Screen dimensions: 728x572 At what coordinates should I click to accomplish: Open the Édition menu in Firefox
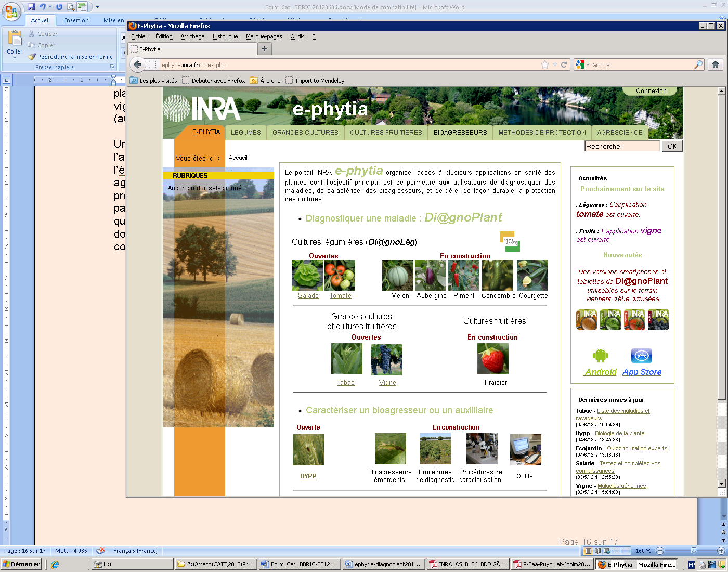point(164,36)
